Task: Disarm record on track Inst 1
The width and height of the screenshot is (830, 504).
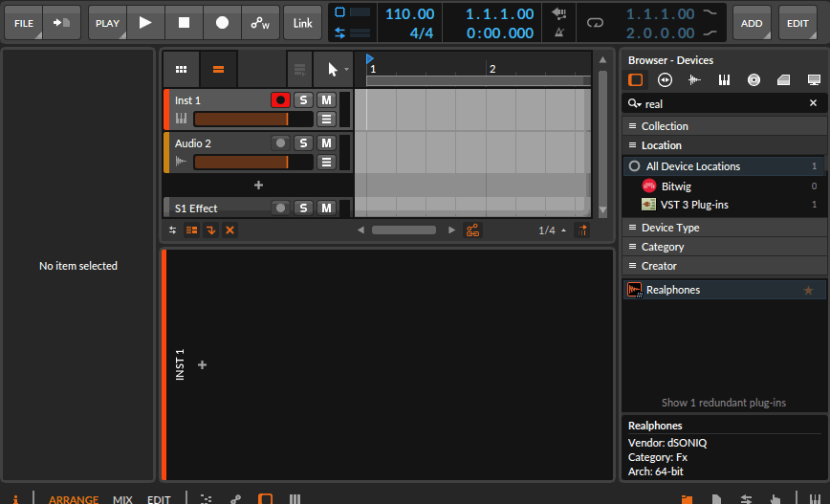Action: tap(280, 100)
